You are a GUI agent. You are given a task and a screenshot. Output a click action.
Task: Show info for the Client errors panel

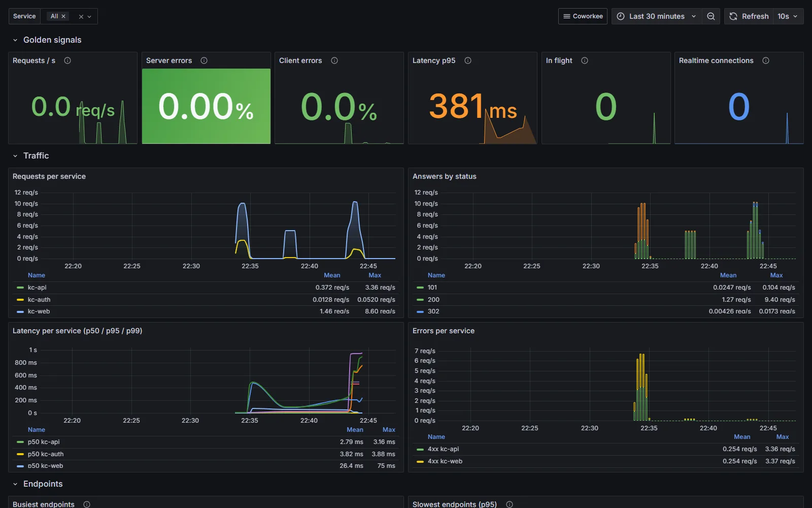334,60
